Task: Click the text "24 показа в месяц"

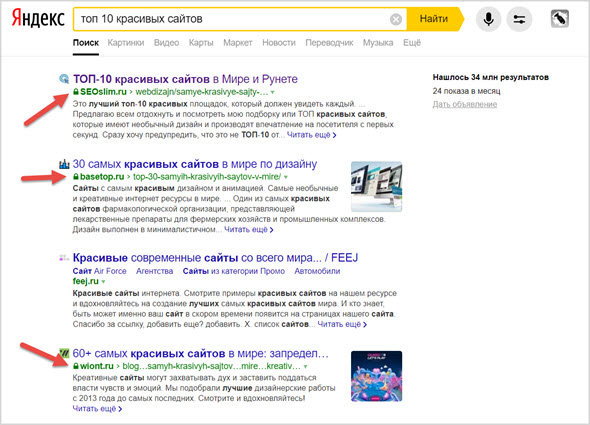Action: 467,91
